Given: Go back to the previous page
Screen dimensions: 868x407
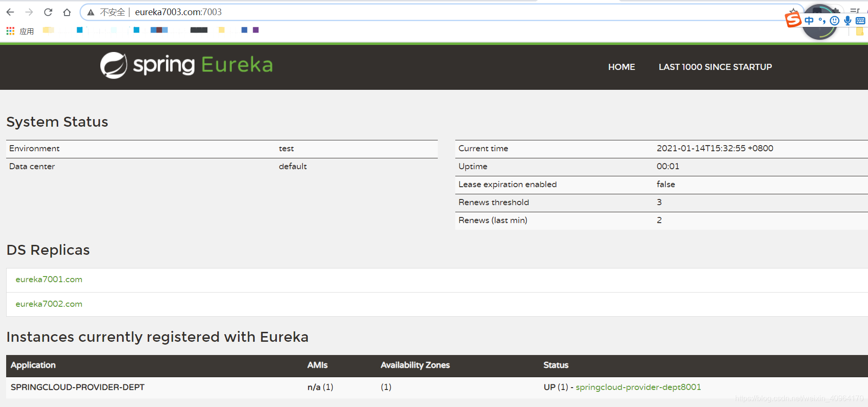Looking at the screenshot, I should (10, 12).
